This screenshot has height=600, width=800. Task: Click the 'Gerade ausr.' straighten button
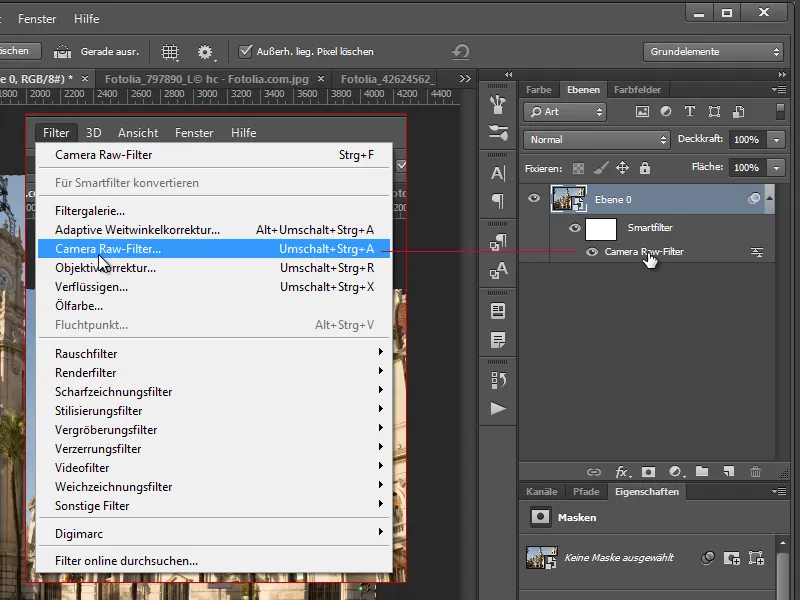pyautogui.click(x=97, y=51)
